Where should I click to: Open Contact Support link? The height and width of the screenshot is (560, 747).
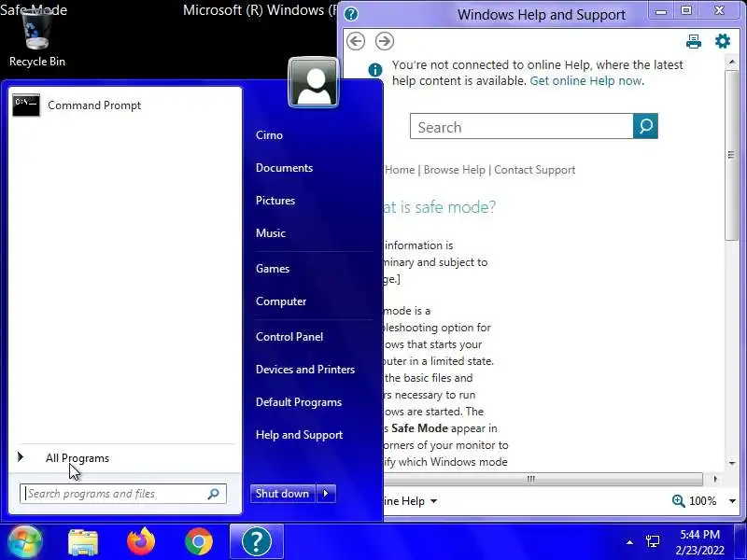[534, 170]
